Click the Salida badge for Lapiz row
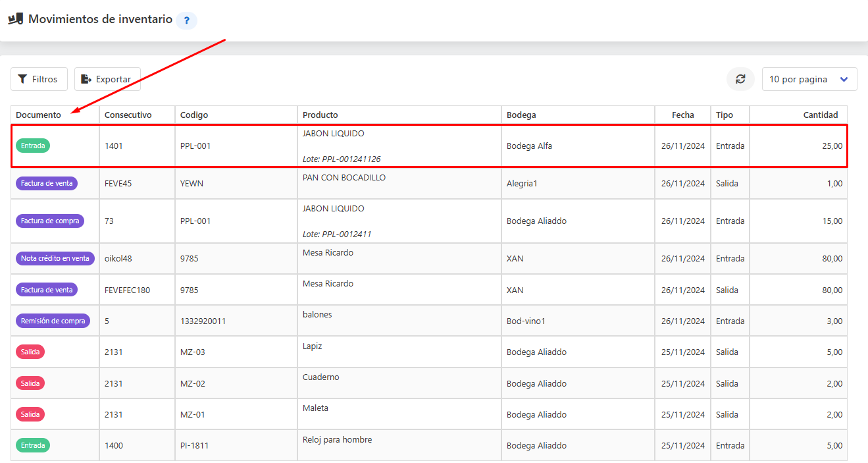868x463 pixels. (30, 352)
